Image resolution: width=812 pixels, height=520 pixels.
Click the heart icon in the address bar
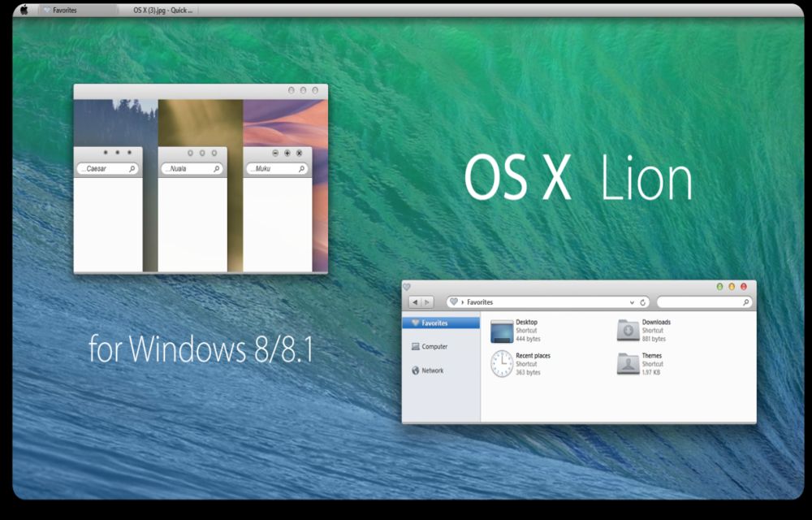454,302
